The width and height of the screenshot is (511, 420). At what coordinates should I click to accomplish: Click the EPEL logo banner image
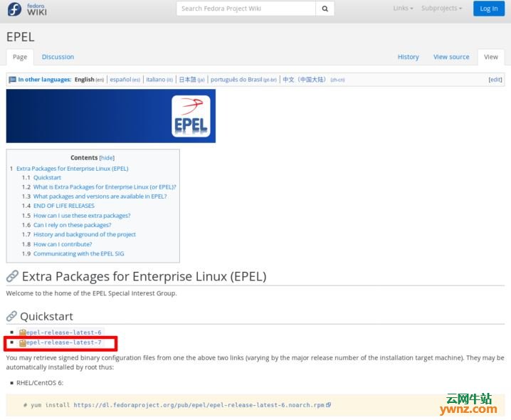111,116
